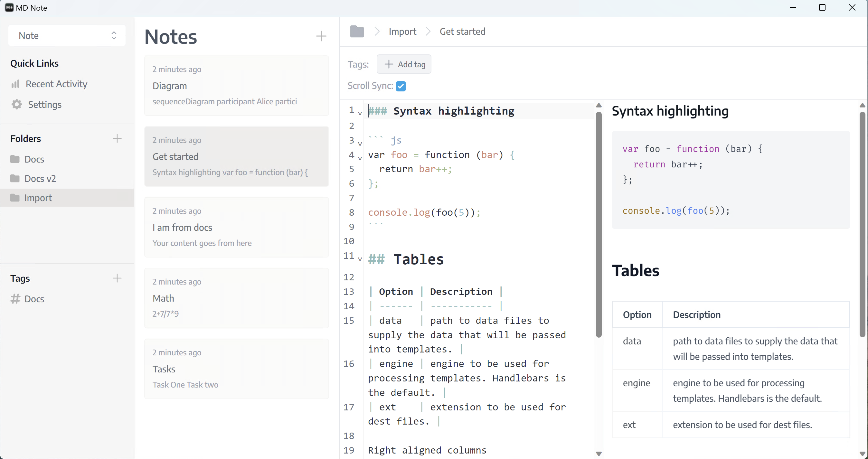Disable the Scroll Sync checkbox
Image resolution: width=868 pixels, height=459 pixels.
(401, 86)
